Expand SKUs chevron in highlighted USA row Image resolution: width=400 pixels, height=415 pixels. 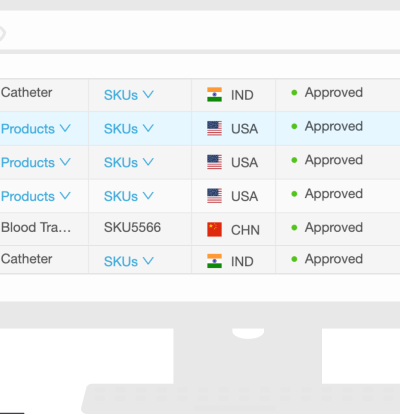pos(148,128)
